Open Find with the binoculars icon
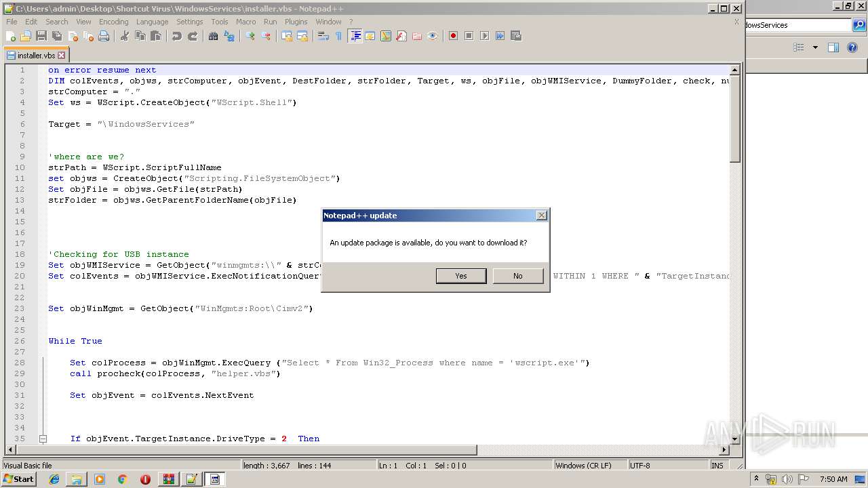This screenshot has height=488, width=868. [213, 36]
